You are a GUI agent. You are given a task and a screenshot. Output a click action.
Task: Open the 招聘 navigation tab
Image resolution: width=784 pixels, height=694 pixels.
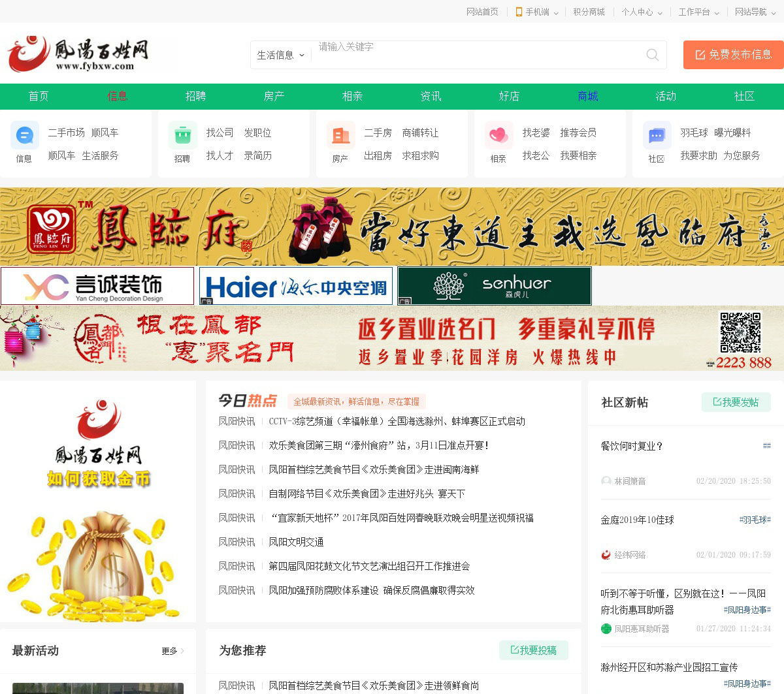tap(195, 96)
